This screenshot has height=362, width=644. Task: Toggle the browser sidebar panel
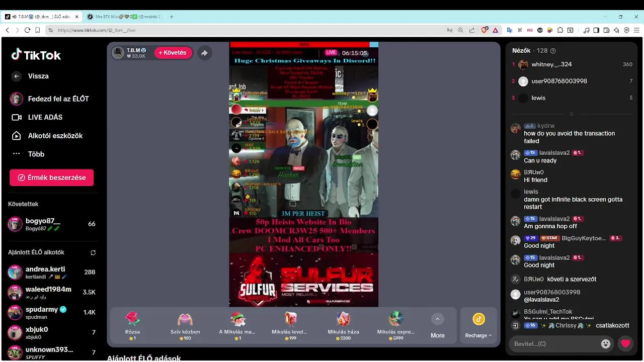click(x=596, y=30)
